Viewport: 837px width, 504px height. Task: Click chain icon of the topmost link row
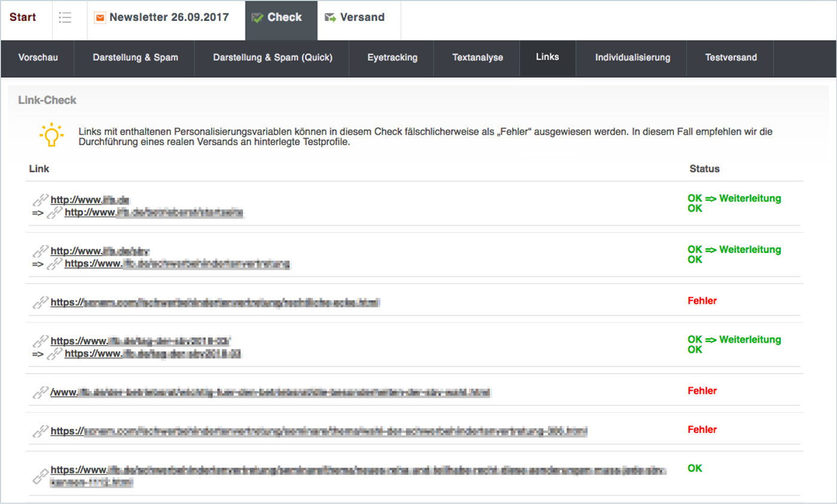click(x=40, y=200)
